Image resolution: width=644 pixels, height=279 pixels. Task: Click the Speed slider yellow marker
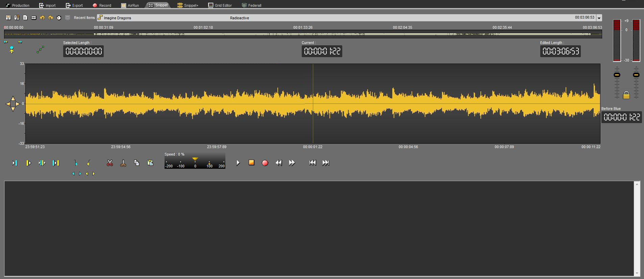[x=195, y=159]
